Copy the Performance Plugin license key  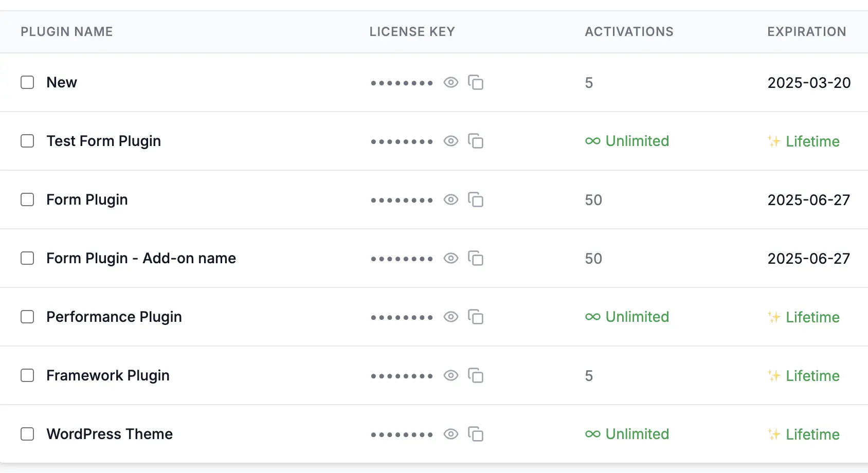[476, 317]
